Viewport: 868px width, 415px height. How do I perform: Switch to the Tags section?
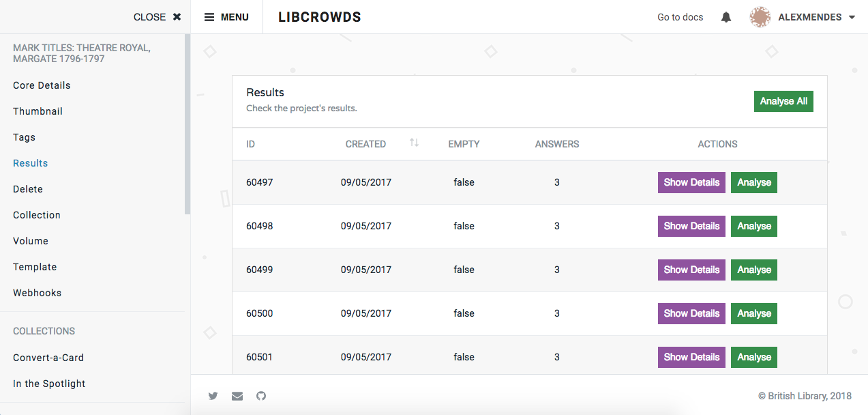coord(23,137)
